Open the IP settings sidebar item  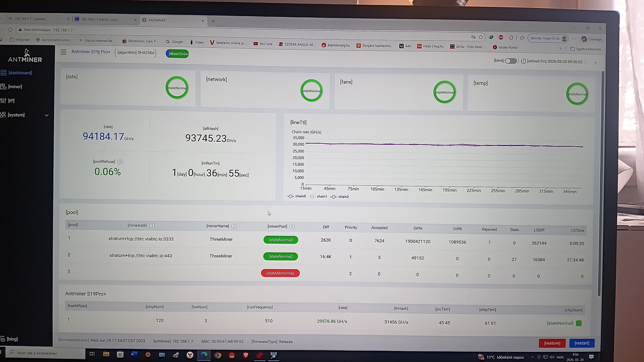[11, 101]
